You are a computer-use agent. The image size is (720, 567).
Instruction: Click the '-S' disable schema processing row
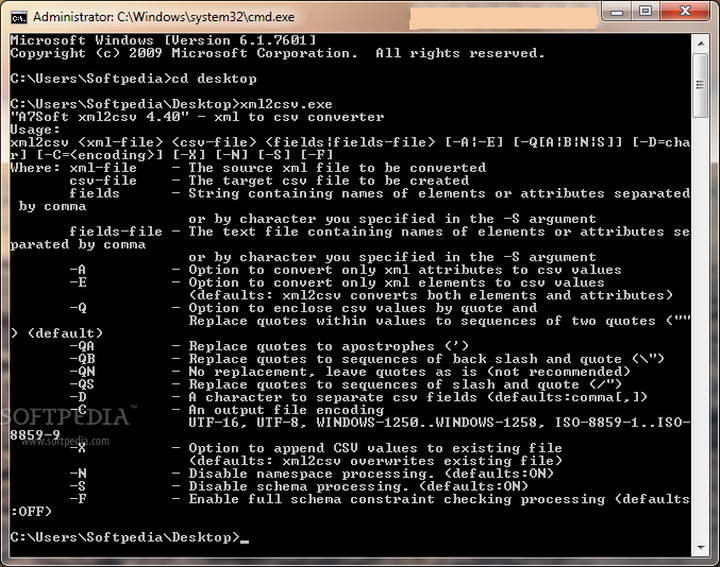tap(298, 487)
